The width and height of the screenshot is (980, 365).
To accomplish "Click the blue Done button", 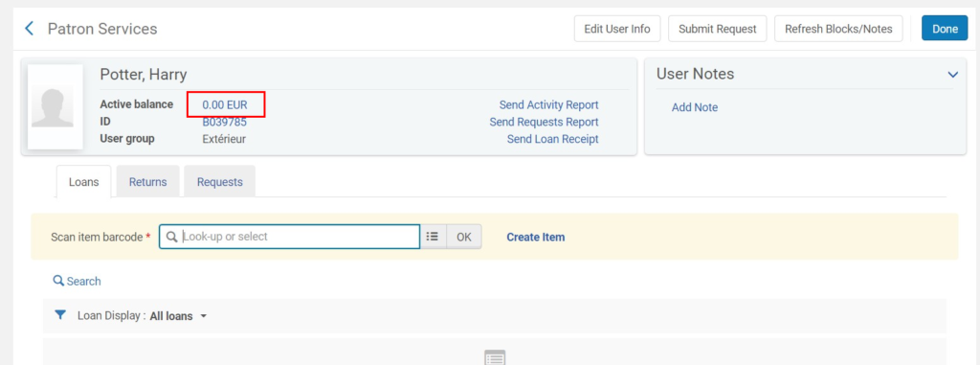I will click(x=945, y=29).
